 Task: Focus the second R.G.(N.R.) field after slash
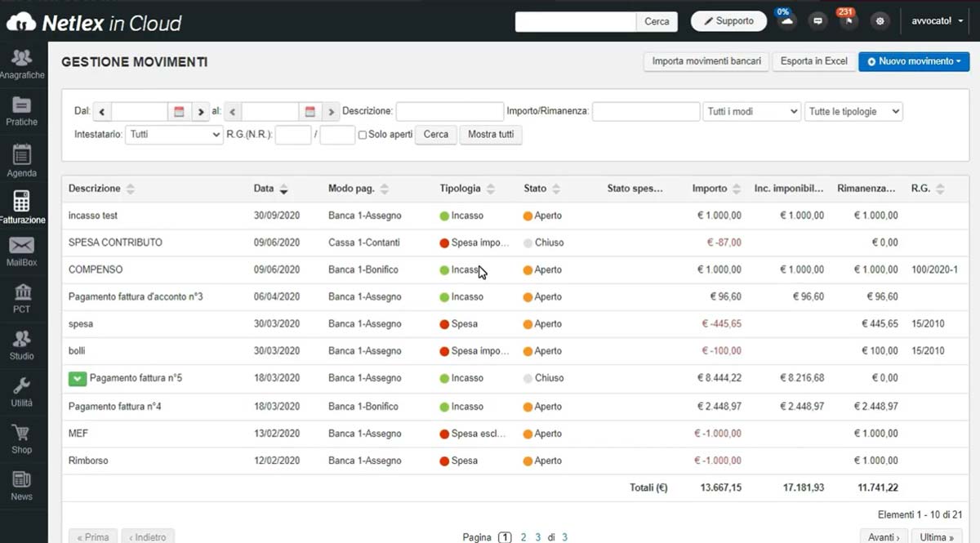click(x=337, y=135)
